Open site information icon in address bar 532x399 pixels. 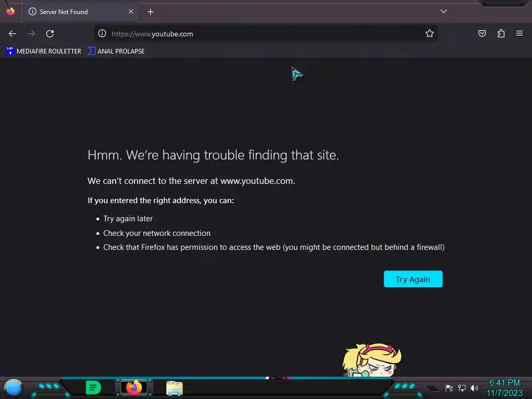coord(102,33)
